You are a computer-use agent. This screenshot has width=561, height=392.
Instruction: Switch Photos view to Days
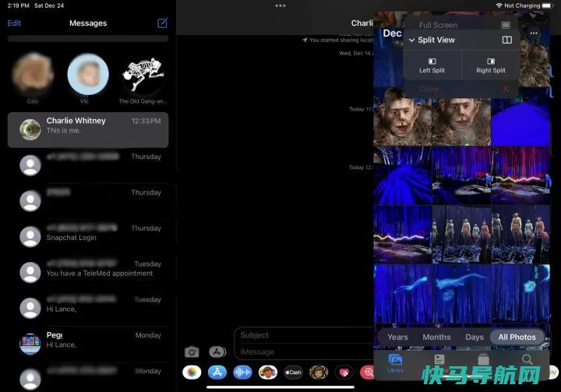(x=475, y=337)
